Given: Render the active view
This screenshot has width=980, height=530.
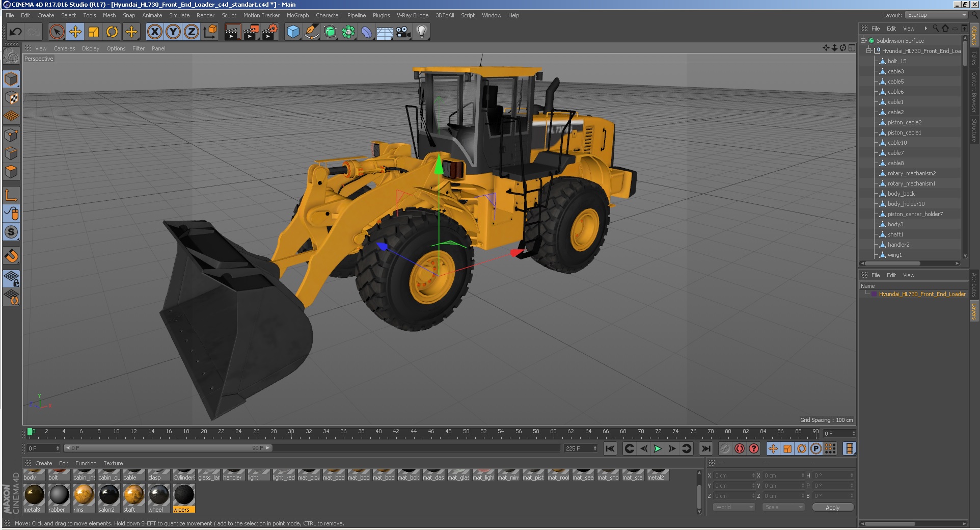Looking at the screenshot, I should pos(232,32).
